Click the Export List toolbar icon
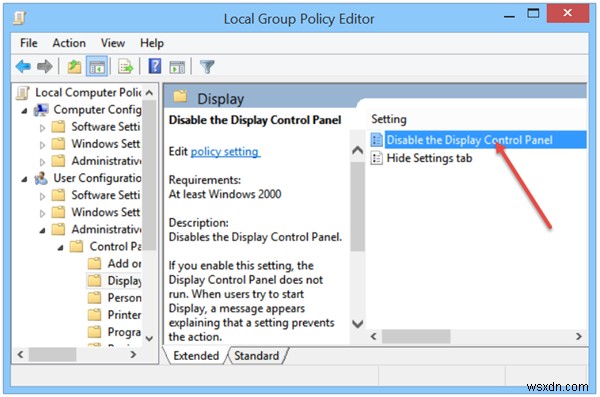 tap(126, 67)
